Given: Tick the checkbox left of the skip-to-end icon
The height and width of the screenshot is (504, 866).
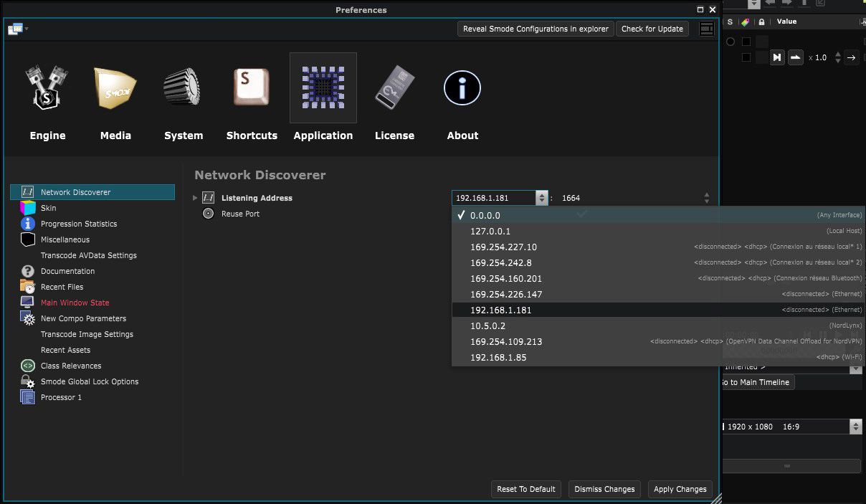Looking at the screenshot, I should (746, 57).
